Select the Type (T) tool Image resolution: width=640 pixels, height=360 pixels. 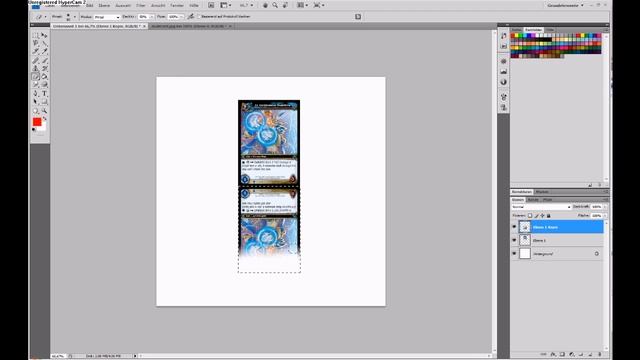pos(44,93)
